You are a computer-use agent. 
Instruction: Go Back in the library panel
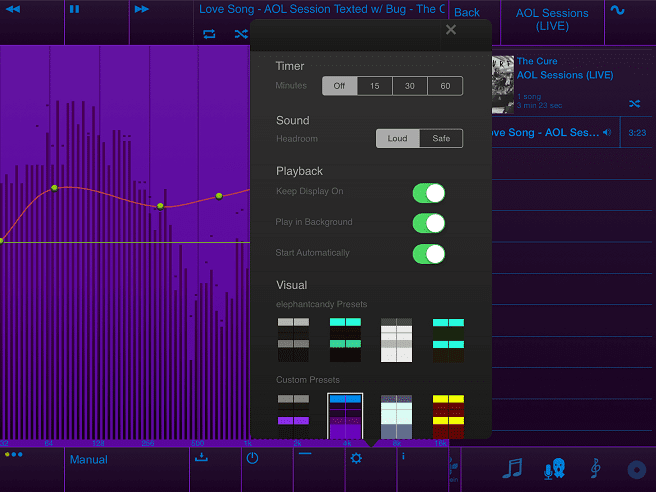click(x=466, y=13)
